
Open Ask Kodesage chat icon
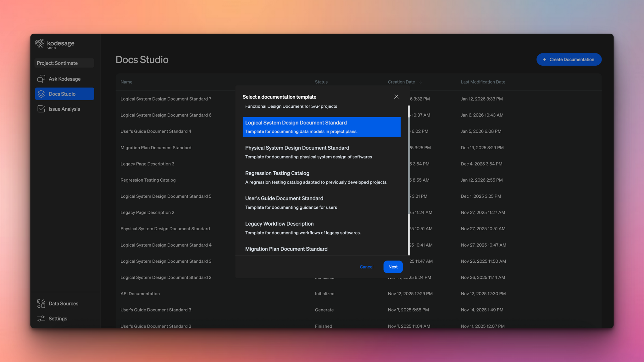(x=41, y=79)
